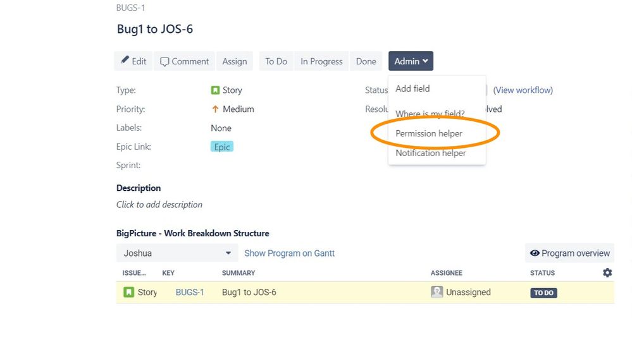Open the table settings gear icon
Screen dimensions: 632x364
(607, 272)
